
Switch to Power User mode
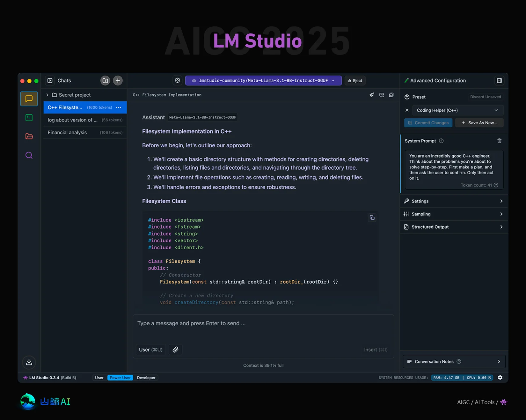tap(120, 378)
